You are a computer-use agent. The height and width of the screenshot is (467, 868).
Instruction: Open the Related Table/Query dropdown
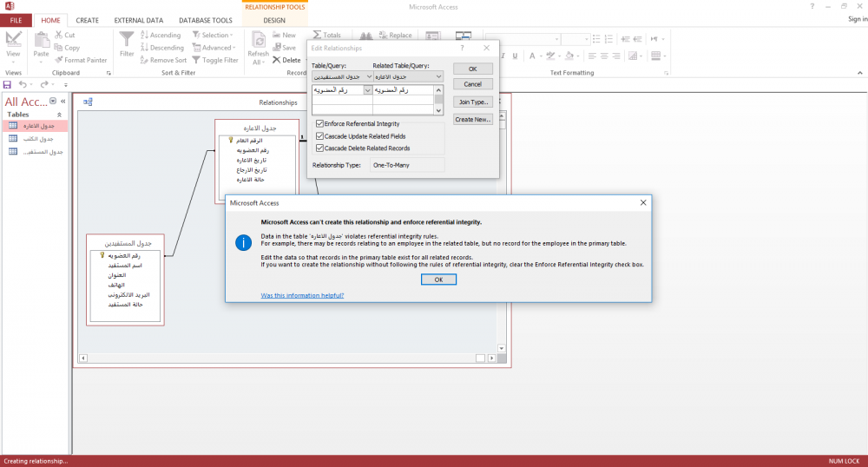tap(438, 76)
